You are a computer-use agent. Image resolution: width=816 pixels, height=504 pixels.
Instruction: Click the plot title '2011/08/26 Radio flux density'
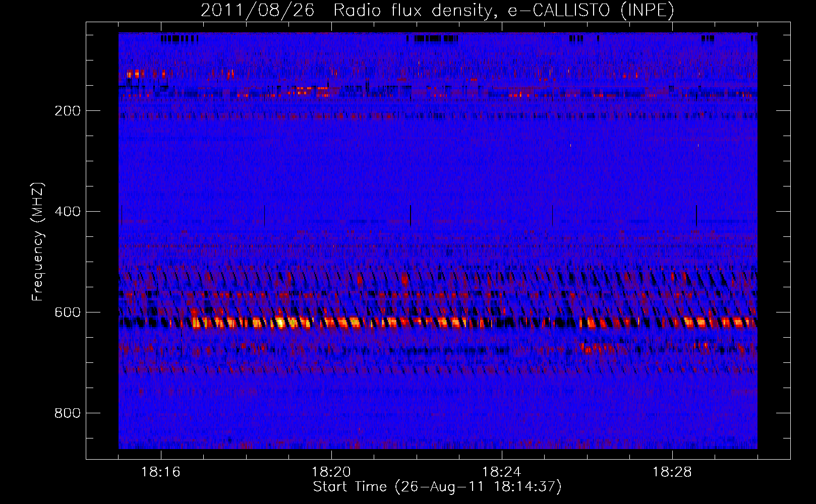click(438, 11)
